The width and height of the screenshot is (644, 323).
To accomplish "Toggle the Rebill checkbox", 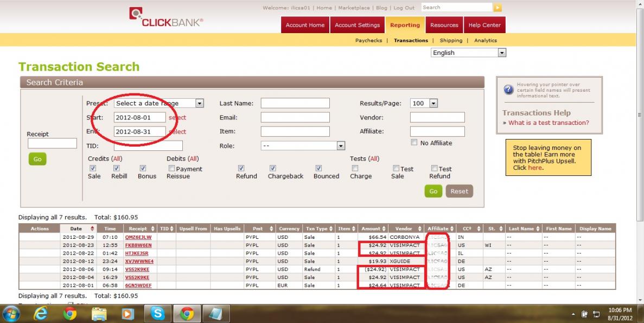I will click(x=117, y=168).
